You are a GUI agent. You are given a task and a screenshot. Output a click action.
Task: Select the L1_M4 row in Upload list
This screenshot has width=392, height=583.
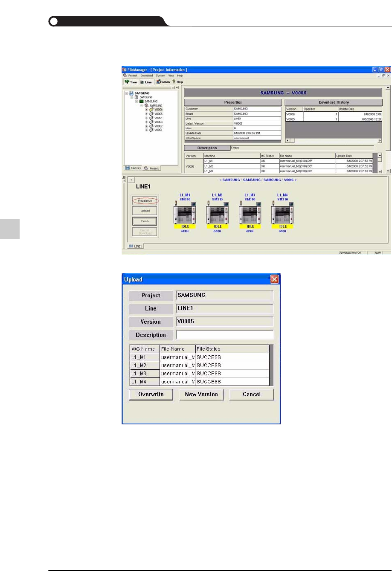coord(200,382)
